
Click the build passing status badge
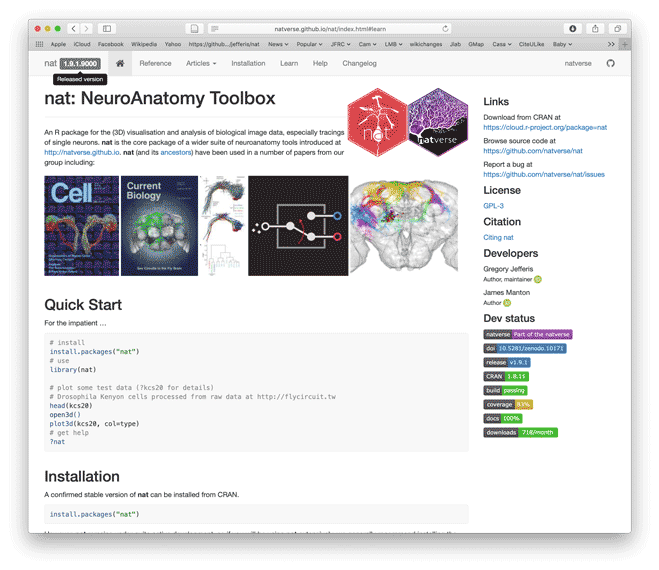tap(505, 391)
